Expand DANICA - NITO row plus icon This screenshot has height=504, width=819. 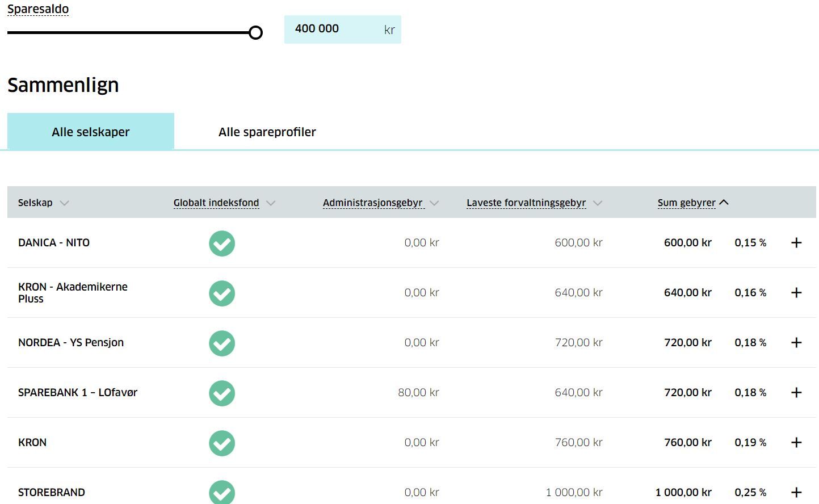pyautogui.click(x=796, y=243)
